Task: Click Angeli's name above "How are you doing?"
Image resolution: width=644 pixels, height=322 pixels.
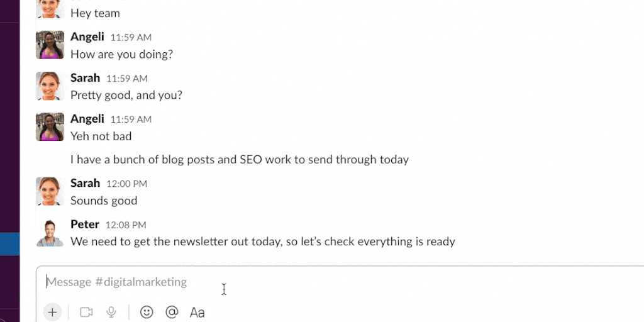Action: point(87,37)
